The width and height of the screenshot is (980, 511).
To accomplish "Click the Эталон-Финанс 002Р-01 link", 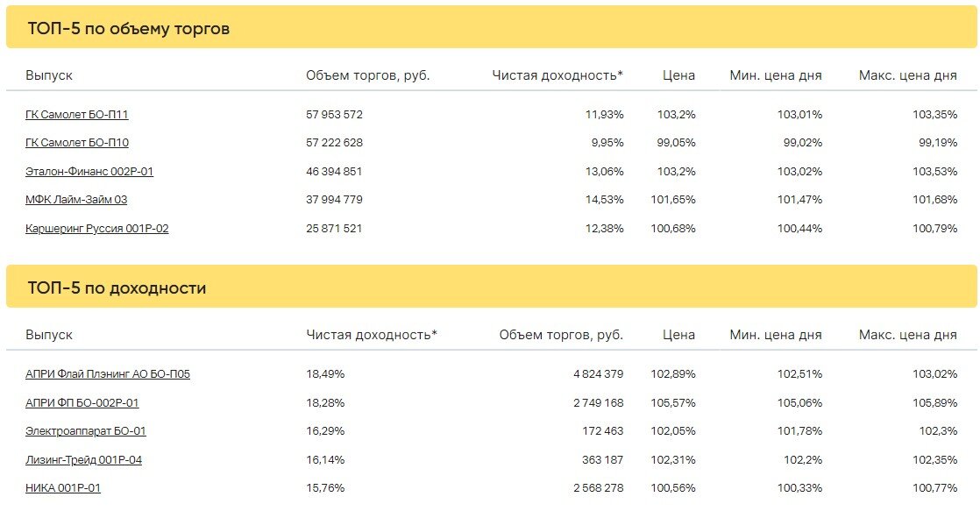I will [x=89, y=171].
